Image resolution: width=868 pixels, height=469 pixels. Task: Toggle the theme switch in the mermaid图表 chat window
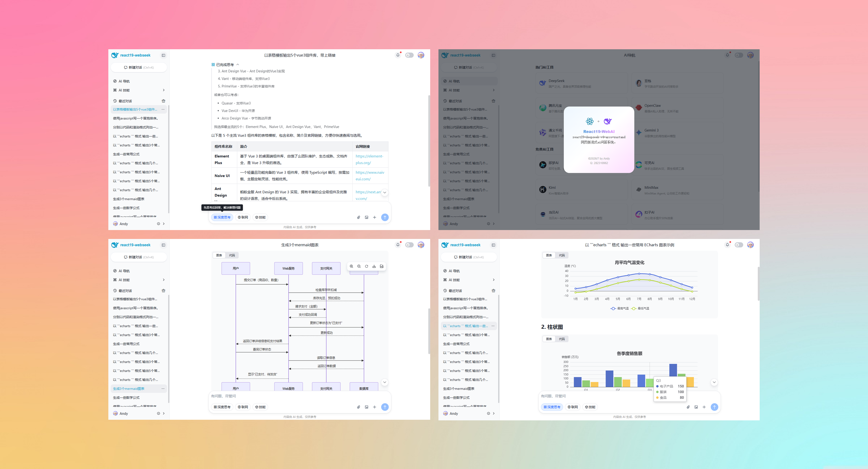(410, 245)
